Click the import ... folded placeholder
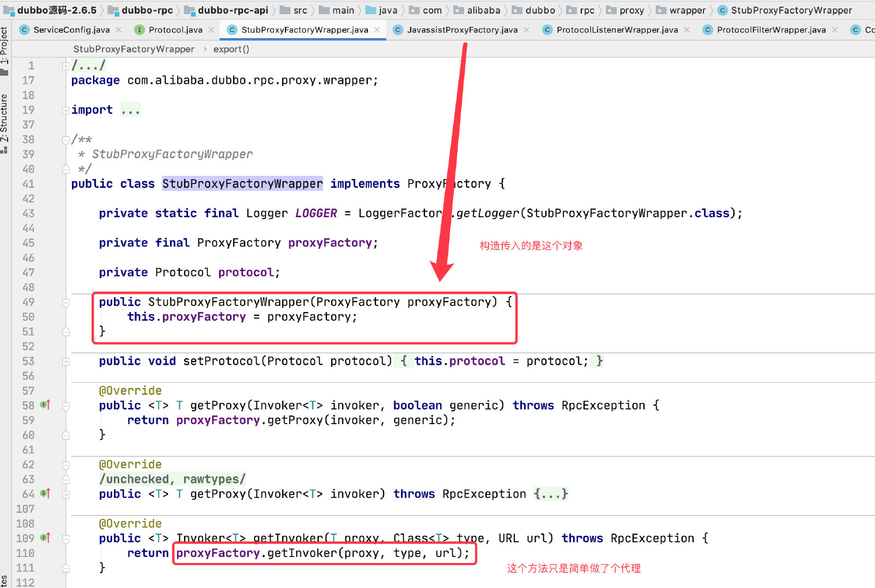 tap(130, 110)
